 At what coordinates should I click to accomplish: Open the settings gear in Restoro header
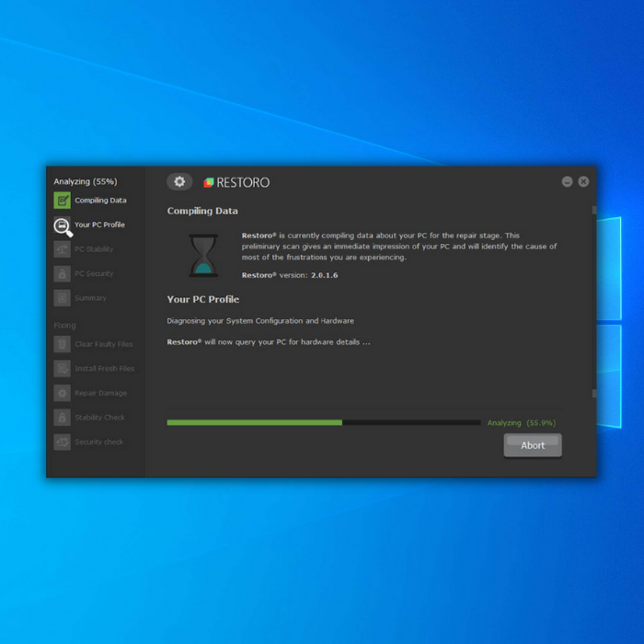(179, 181)
